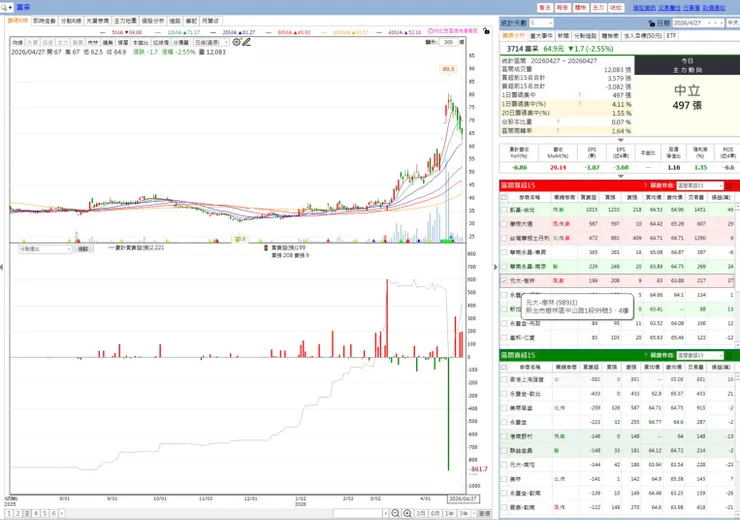Click the 還原 button at bottom right of chart
This screenshot has width=740, height=520.
(484, 513)
